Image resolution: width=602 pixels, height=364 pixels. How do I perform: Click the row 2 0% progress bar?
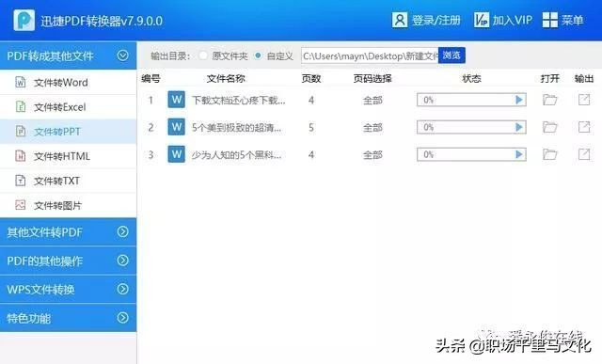[471, 127]
